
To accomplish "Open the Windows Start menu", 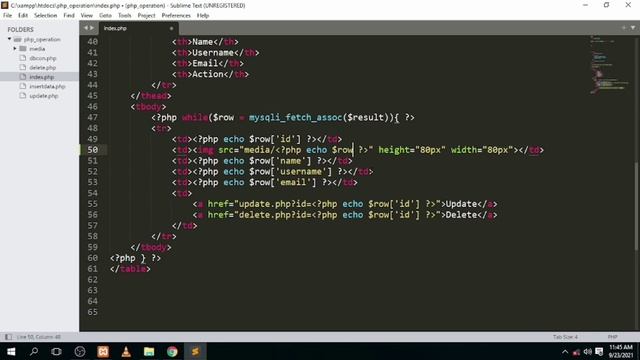I will [x=11, y=351].
